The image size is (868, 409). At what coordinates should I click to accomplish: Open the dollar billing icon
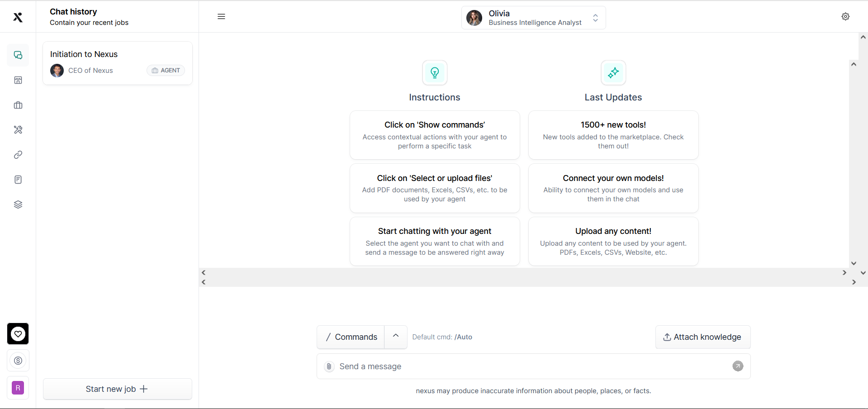(18, 361)
